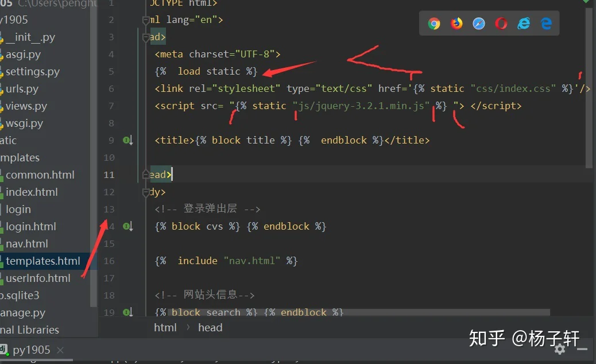Open the page preview in Edge
This screenshot has height=364, width=596.
(x=546, y=24)
